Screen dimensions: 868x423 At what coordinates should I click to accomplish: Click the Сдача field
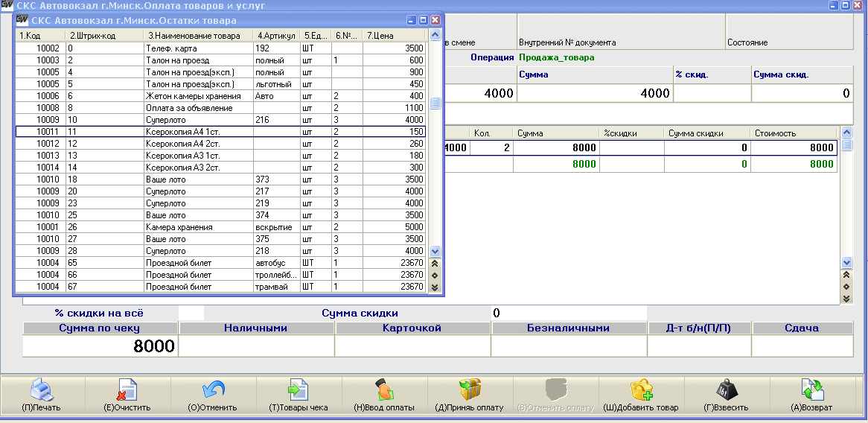[x=802, y=346]
